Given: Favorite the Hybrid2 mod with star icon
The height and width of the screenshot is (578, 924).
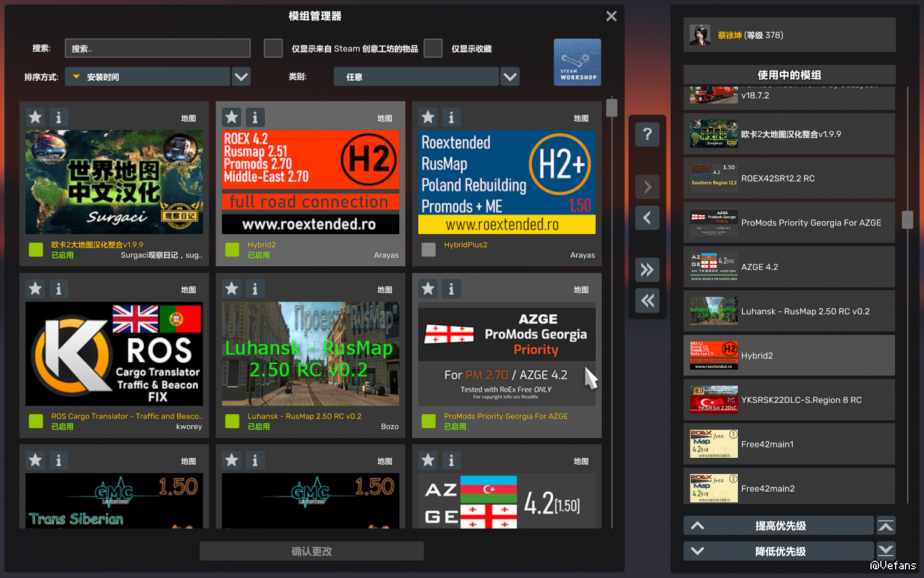Looking at the screenshot, I should click(x=232, y=117).
